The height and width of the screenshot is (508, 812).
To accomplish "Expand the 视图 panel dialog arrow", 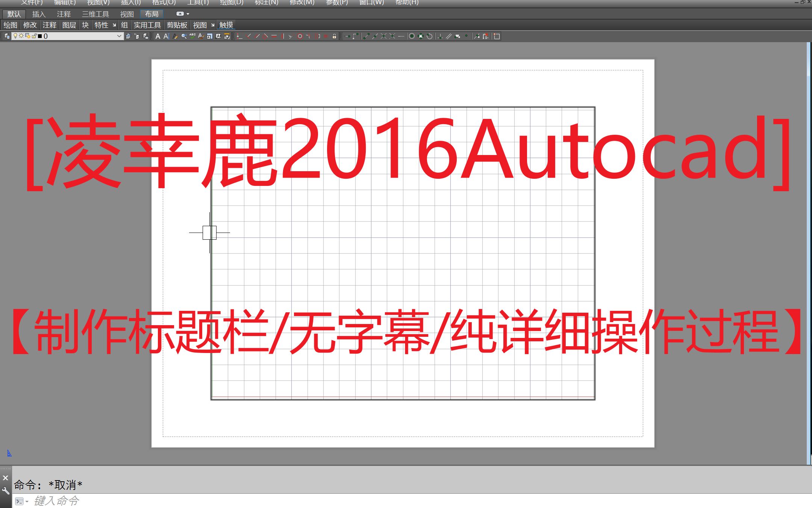I will point(213,25).
